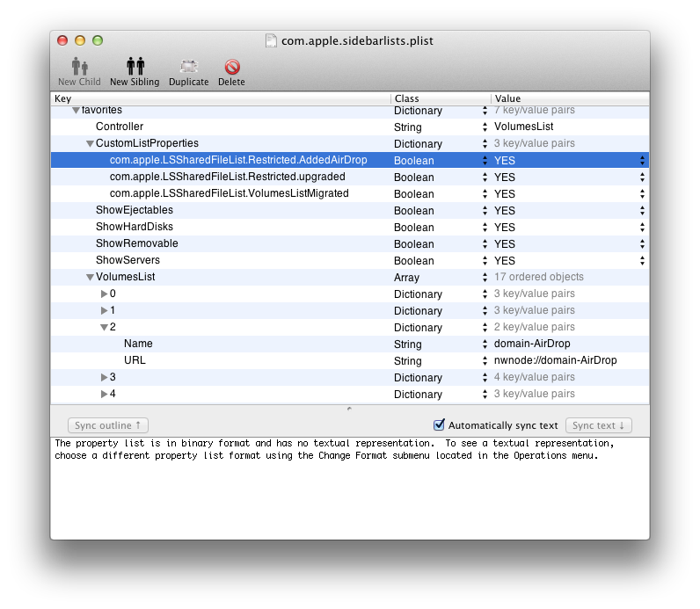Click the 2 key/value pairs value

(535, 327)
